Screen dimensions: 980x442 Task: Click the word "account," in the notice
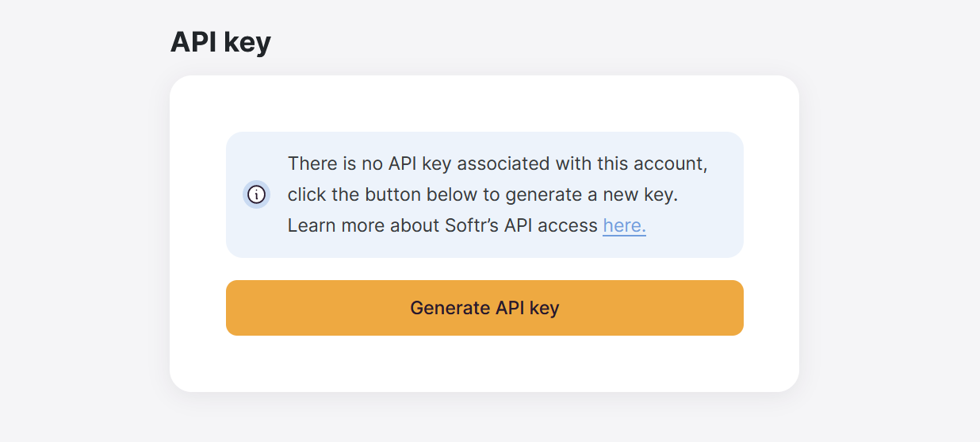672,163
